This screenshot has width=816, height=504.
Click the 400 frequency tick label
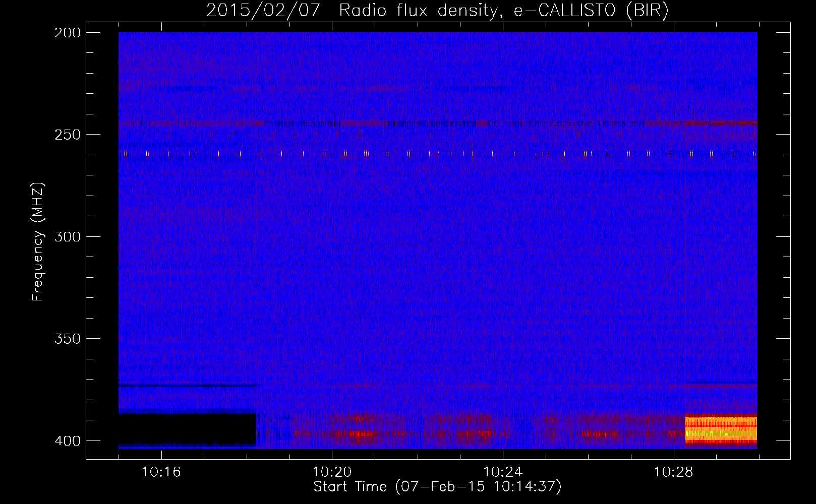tap(68, 441)
